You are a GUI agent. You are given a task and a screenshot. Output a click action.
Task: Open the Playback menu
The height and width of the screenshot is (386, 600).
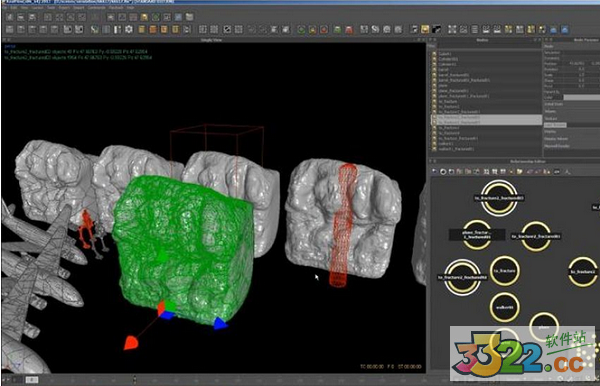[x=116, y=7]
